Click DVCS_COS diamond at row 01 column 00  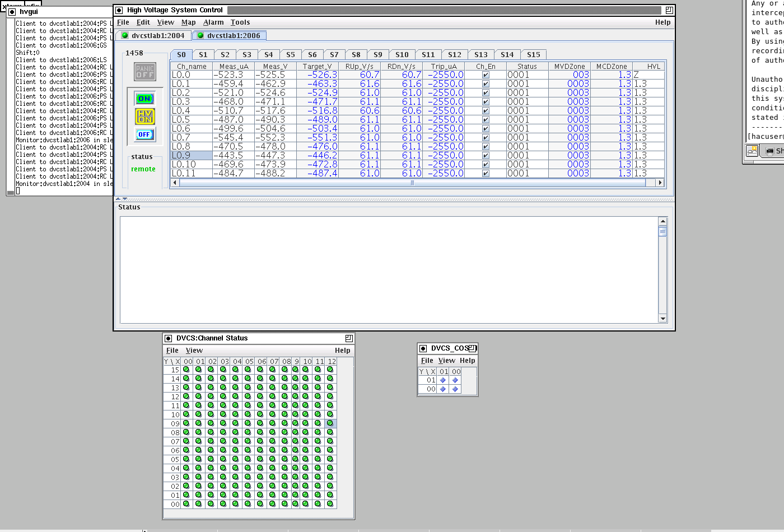pyautogui.click(x=455, y=380)
